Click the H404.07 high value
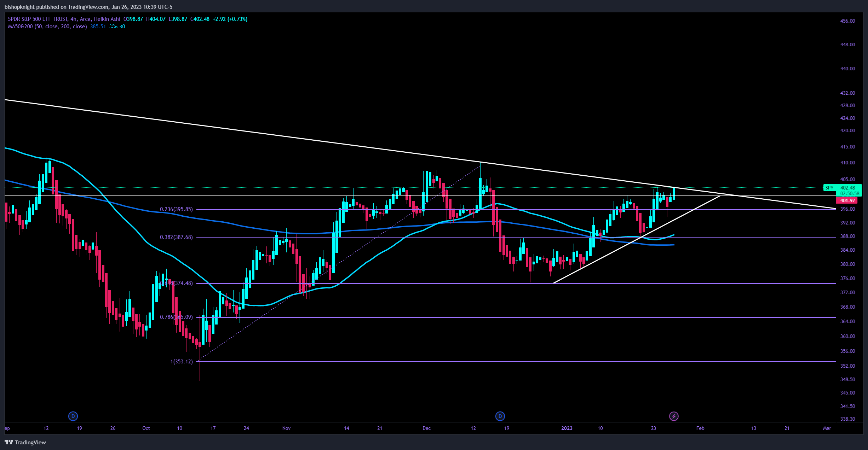The image size is (868, 450). (156, 19)
